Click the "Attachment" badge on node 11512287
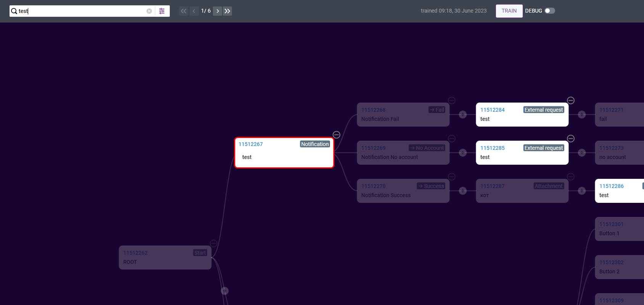The height and width of the screenshot is (305, 644). (x=549, y=186)
